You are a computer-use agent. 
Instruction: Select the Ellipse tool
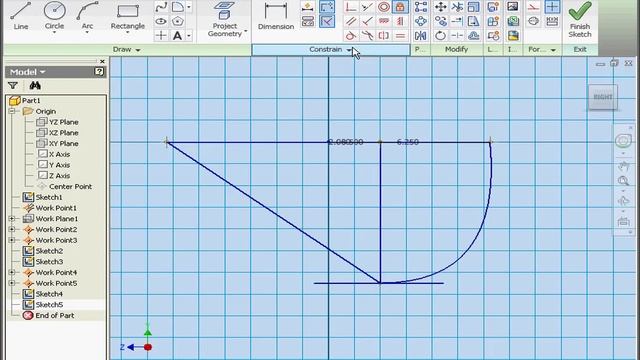pyautogui.click(x=161, y=21)
